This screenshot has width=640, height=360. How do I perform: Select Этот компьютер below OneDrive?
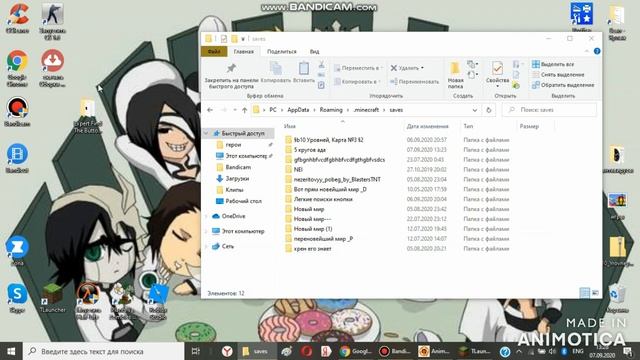pyautogui.click(x=242, y=231)
